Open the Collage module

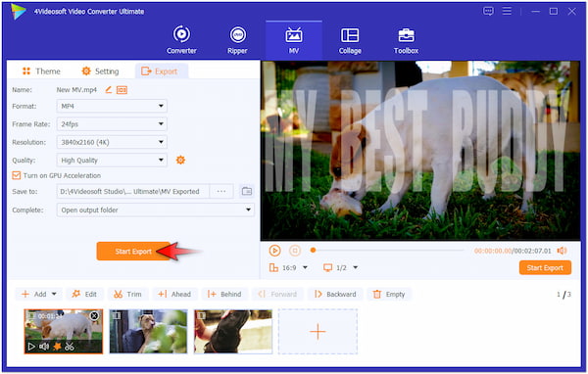pyautogui.click(x=350, y=40)
